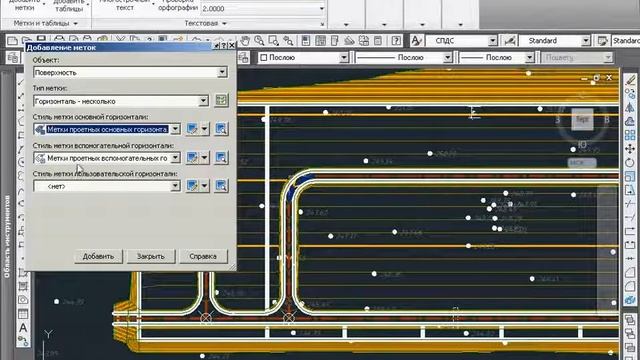Select the Table tool in left toolbar
Image resolution: width=640 pixels, height=360 pixels.
point(23,314)
